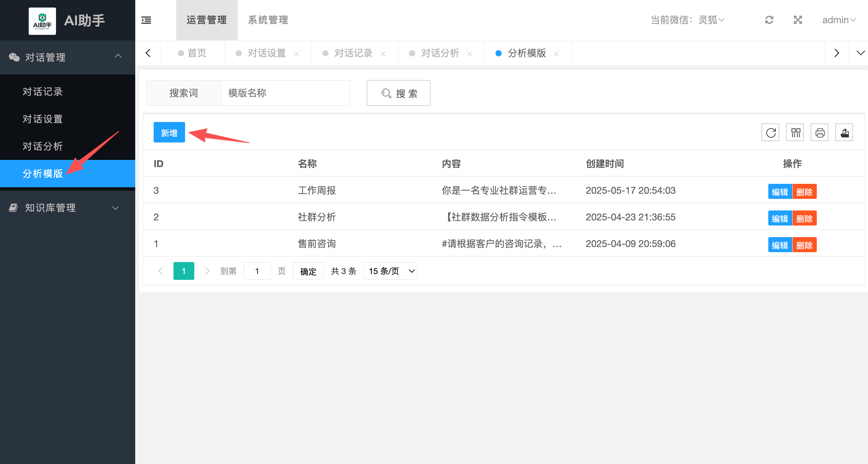Viewport: 868px width, 464px height.
Task: Reload table using the toolbar refresh icon
Action: coord(770,133)
